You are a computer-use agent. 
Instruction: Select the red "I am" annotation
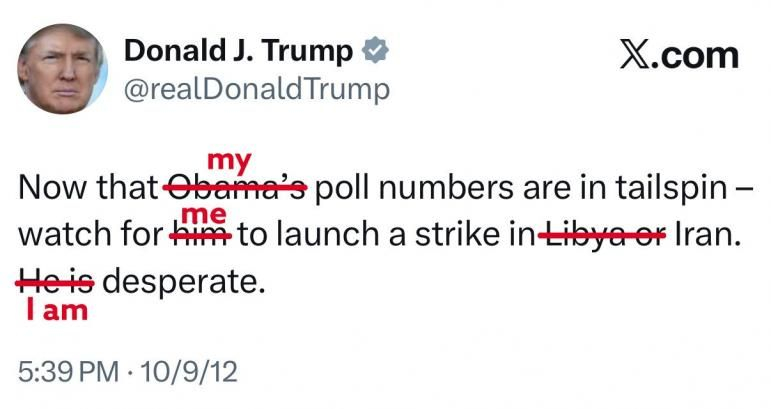click(57, 311)
